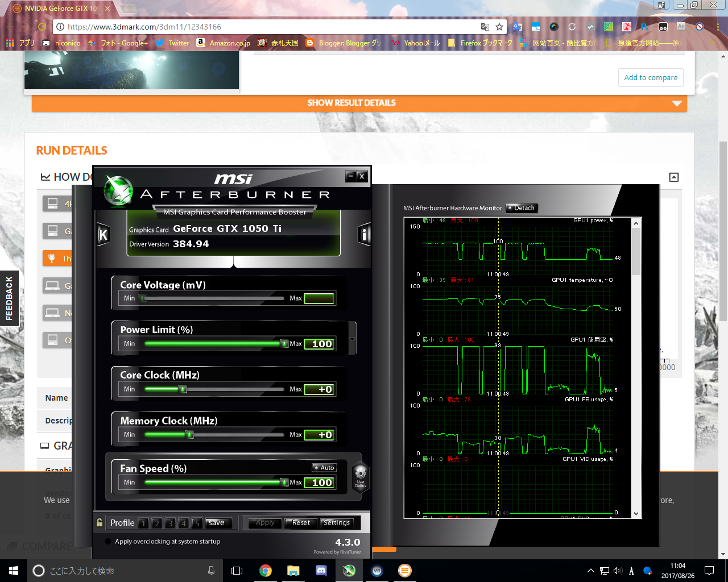Open the network icon in system tray
728x582 pixels.
coord(604,571)
